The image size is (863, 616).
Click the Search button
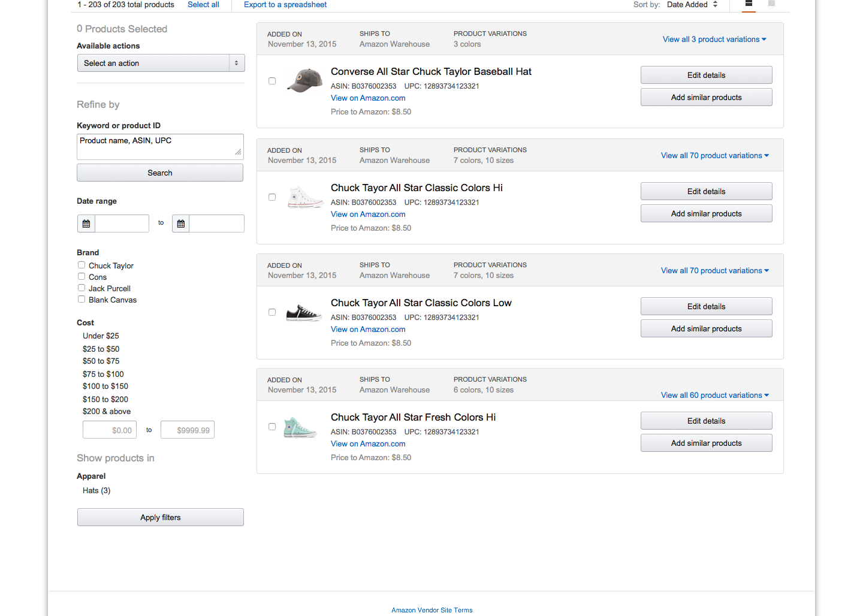tap(160, 173)
